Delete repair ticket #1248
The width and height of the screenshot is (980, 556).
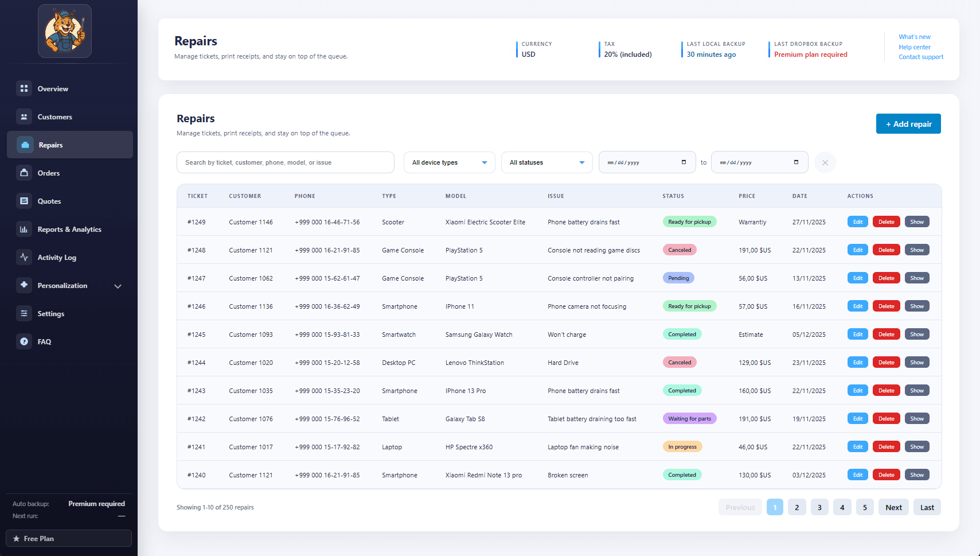point(886,250)
